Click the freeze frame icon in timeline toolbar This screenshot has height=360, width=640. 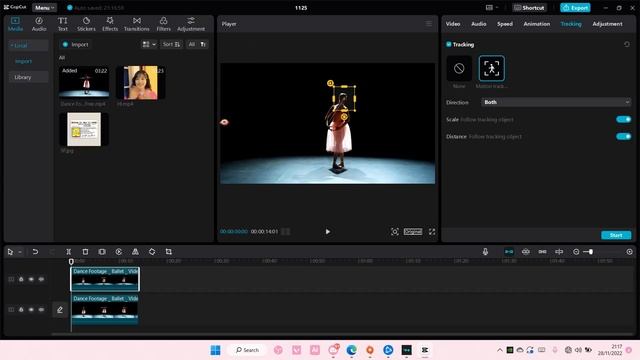click(102, 252)
